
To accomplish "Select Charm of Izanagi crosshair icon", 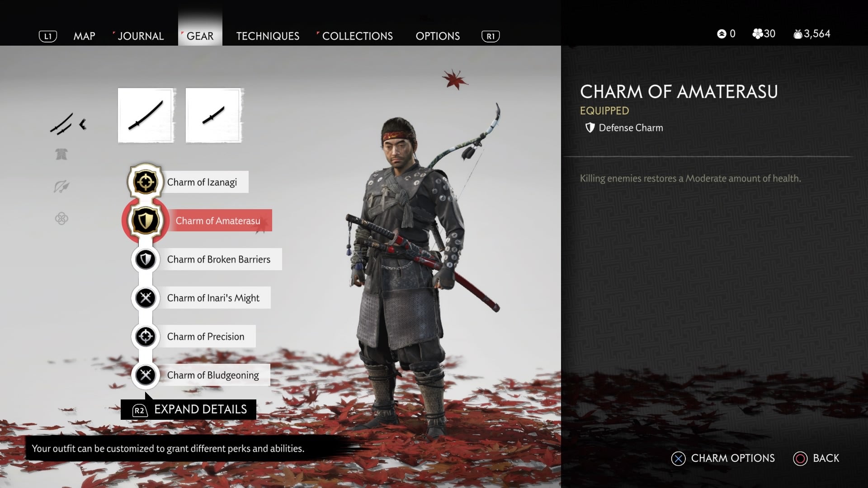I will click(x=146, y=182).
